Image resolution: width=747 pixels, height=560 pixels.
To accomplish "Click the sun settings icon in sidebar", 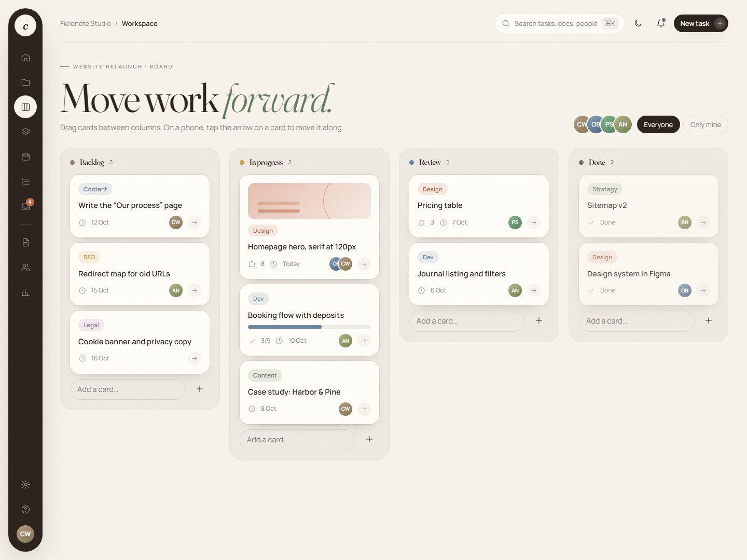I will click(25, 484).
